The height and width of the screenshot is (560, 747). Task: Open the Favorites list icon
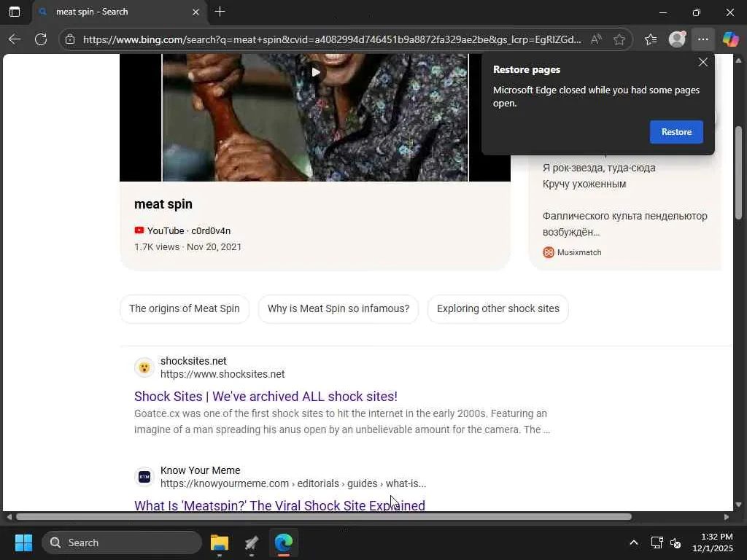point(651,39)
